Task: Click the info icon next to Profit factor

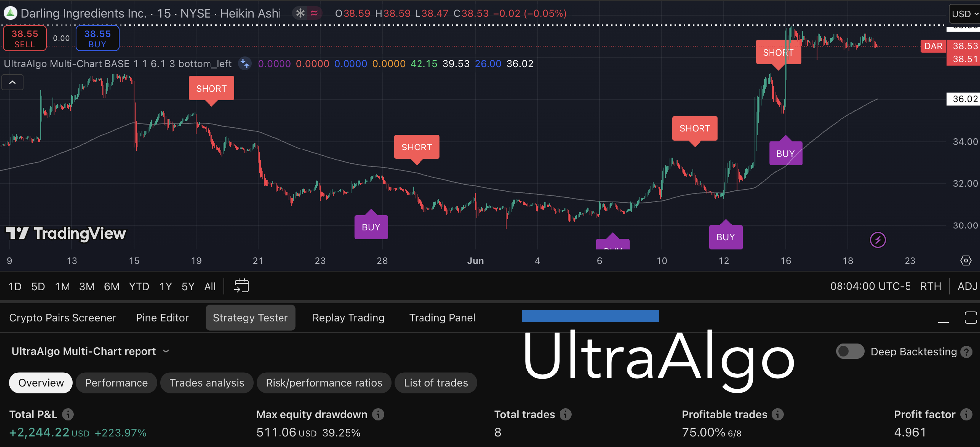Action: coord(966,414)
